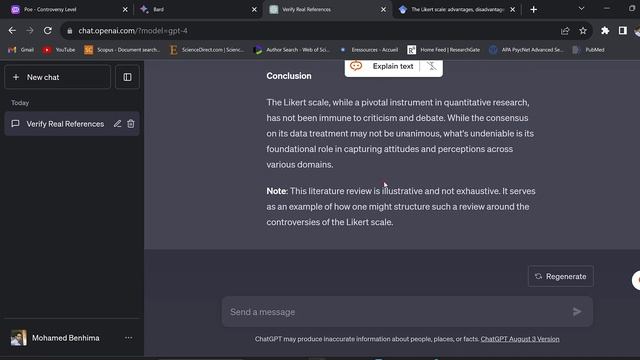Switch to The Likert scale advantages tab
Image resolution: width=640 pixels, height=360 pixels.
pyautogui.click(x=455, y=9)
